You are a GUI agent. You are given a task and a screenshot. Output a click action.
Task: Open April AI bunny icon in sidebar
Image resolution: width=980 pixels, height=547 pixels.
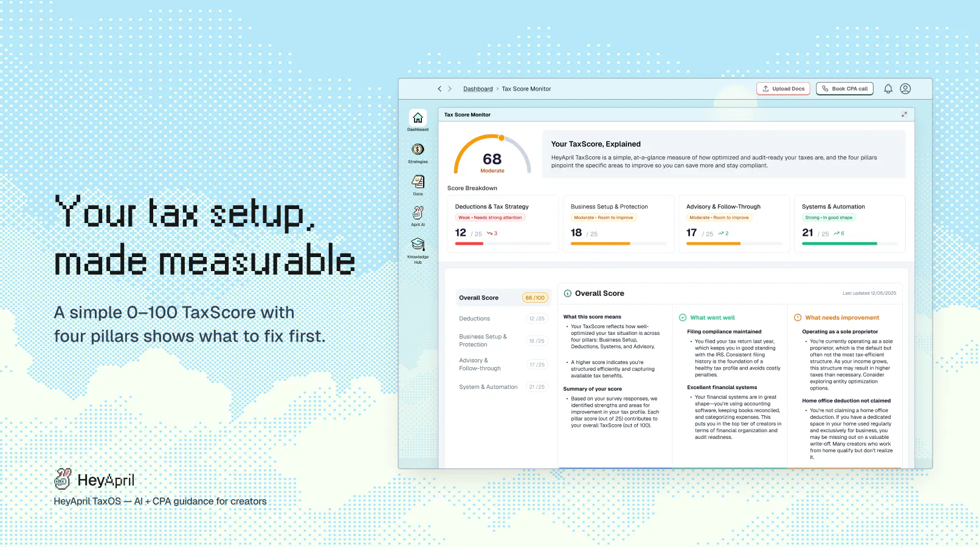coord(418,213)
